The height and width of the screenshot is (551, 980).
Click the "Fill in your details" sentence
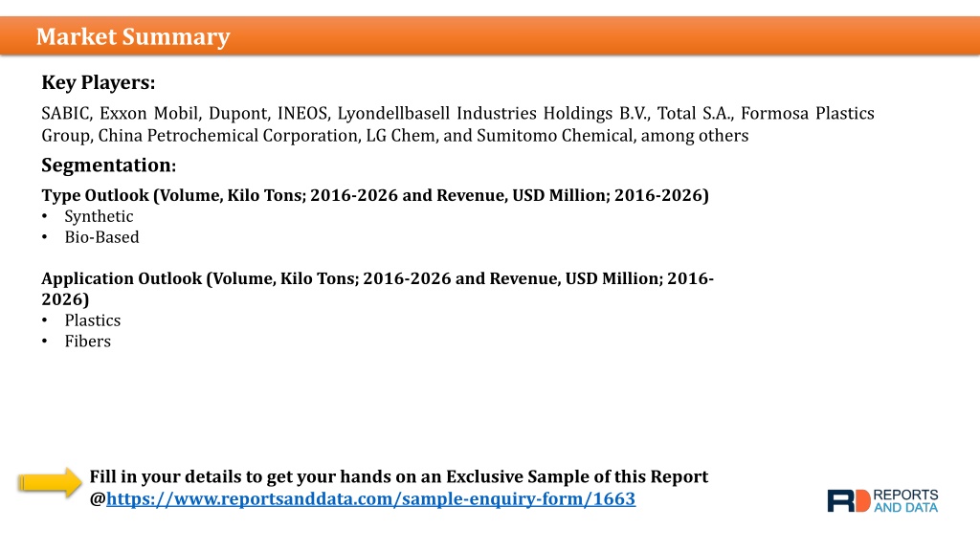pos(399,476)
